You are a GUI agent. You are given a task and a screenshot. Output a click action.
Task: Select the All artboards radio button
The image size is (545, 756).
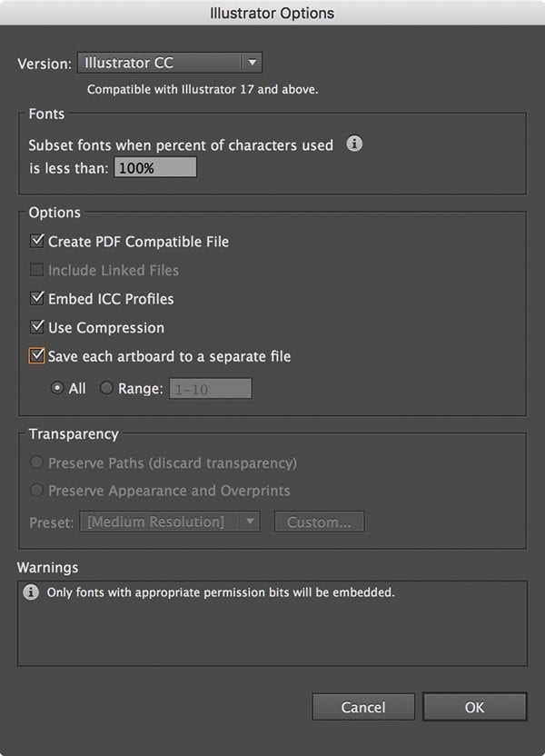point(58,388)
